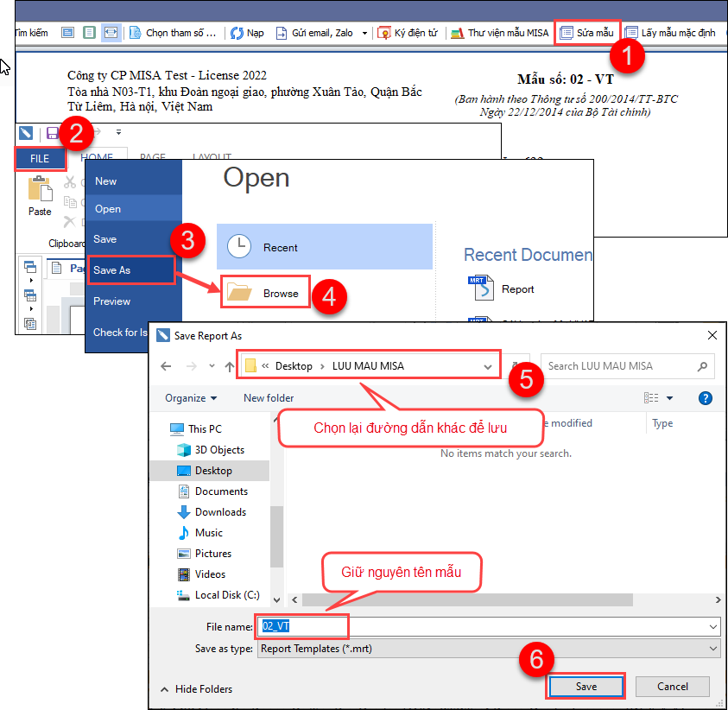Expand the Organize dropdown menu

point(191,398)
